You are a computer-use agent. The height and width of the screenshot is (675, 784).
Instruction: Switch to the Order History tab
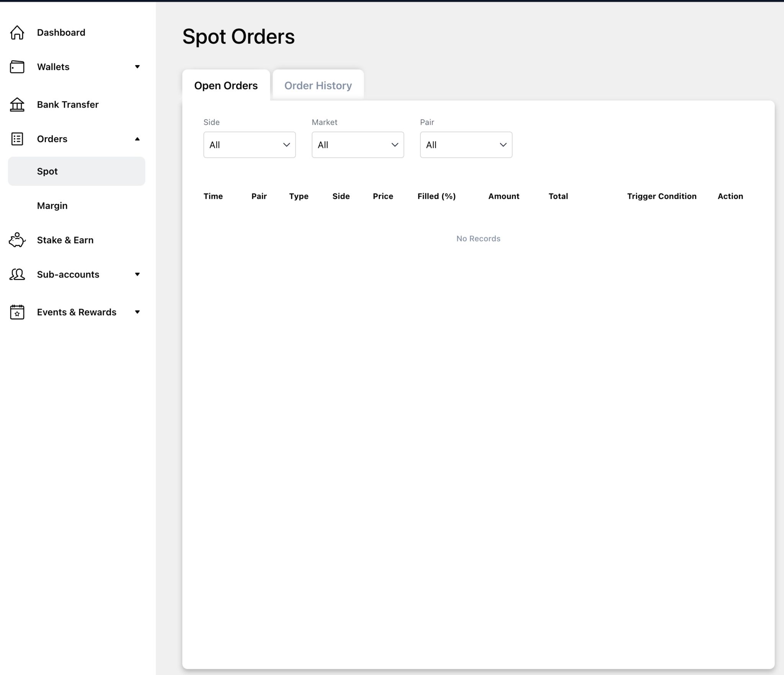click(x=318, y=85)
